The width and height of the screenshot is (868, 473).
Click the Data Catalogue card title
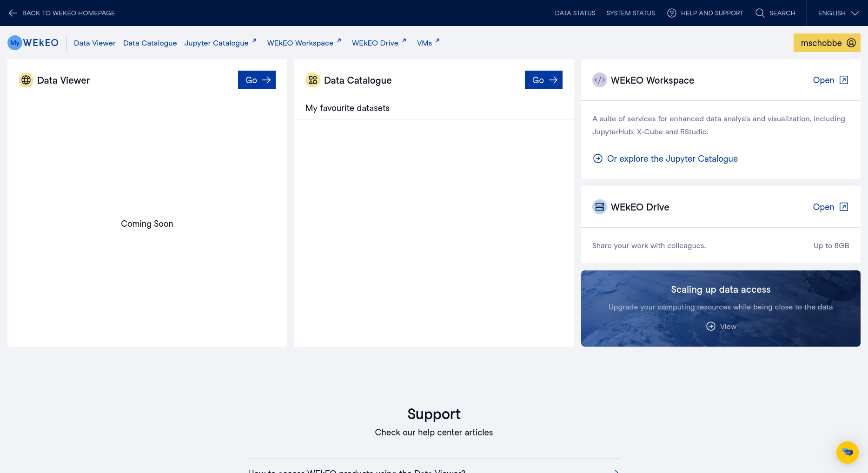[x=358, y=80]
